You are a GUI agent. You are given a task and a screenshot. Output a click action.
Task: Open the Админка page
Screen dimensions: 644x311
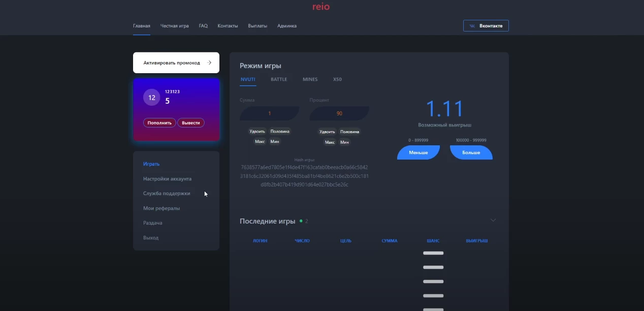tap(287, 26)
